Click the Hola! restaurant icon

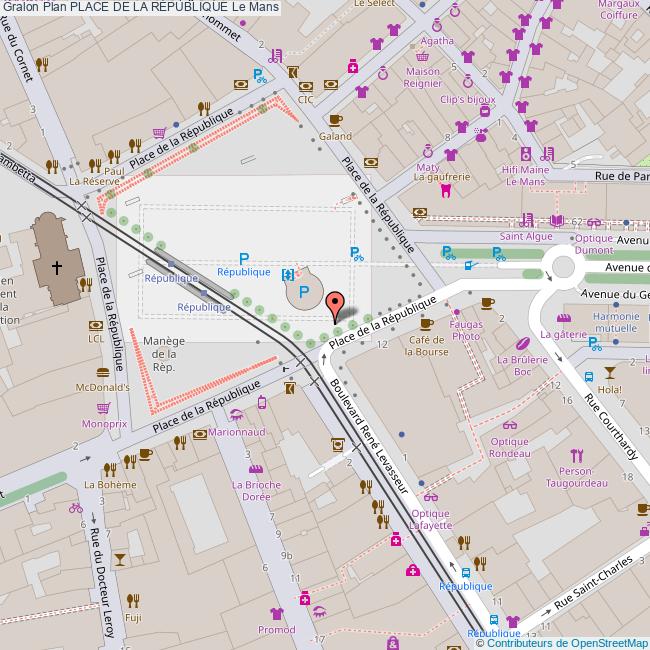click(608, 372)
